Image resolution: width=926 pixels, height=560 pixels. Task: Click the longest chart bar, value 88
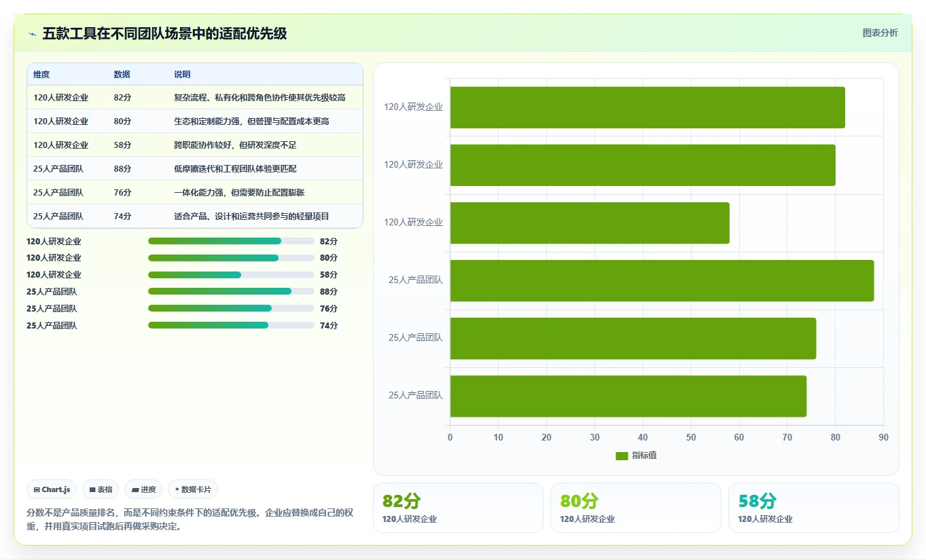tap(662, 280)
